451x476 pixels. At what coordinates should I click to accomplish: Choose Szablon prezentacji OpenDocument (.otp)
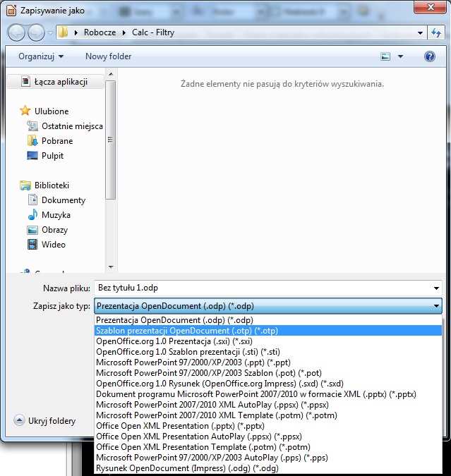point(268,331)
